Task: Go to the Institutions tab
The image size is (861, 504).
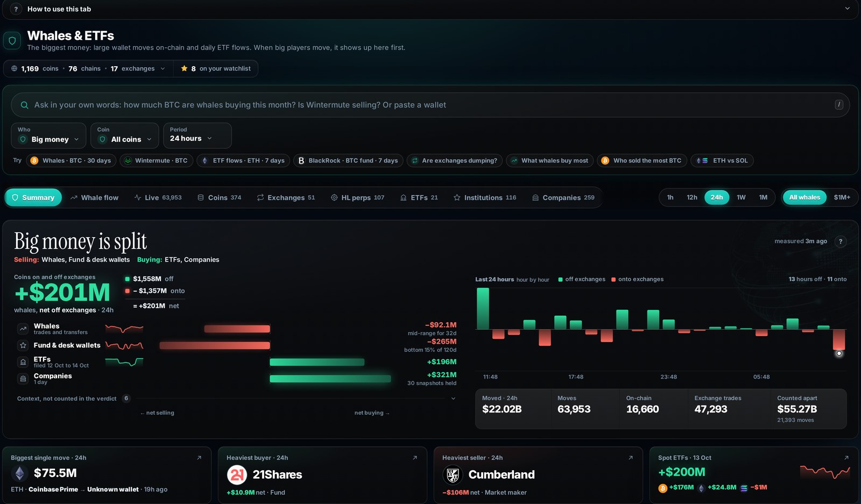Action: click(x=485, y=197)
